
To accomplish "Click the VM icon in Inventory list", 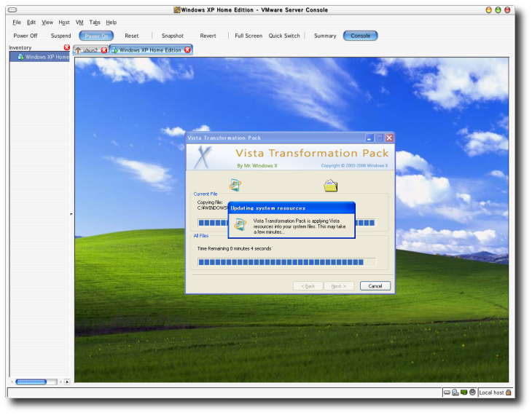I will click(x=20, y=57).
